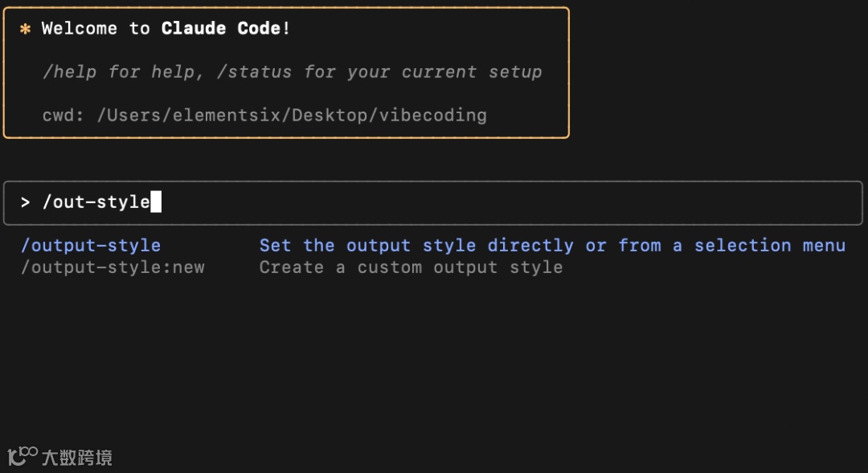
Task: Choose the /output-style:new suggestion
Action: tap(113, 267)
